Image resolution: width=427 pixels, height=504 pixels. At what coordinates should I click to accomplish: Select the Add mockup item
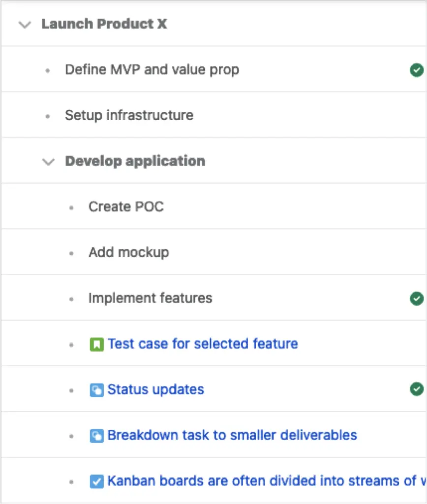click(128, 253)
